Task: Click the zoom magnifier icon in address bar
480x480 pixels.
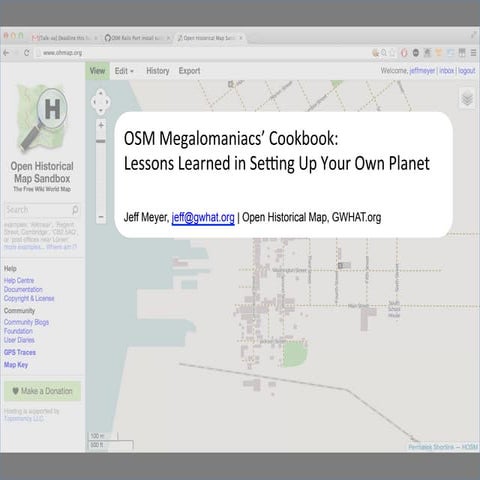Action: point(384,53)
